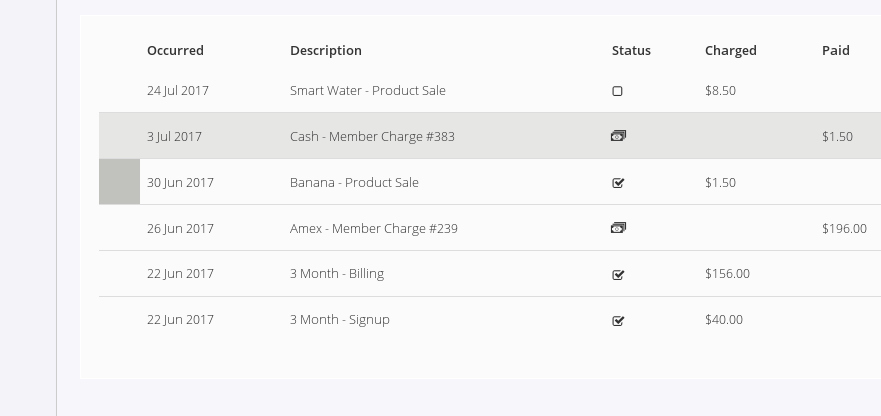This screenshot has height=416, width=881.
Task: Click the 24 Jul 2017 date cell
Action: 177,91
